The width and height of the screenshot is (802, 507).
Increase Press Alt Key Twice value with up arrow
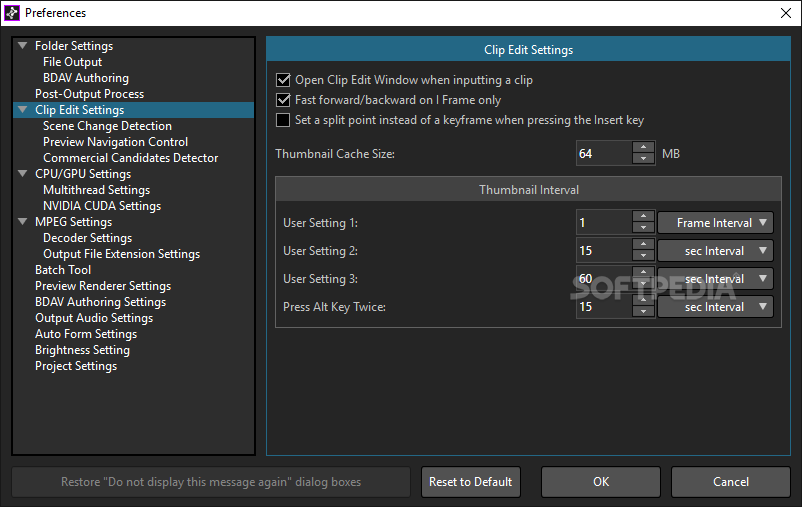[643, 301]
